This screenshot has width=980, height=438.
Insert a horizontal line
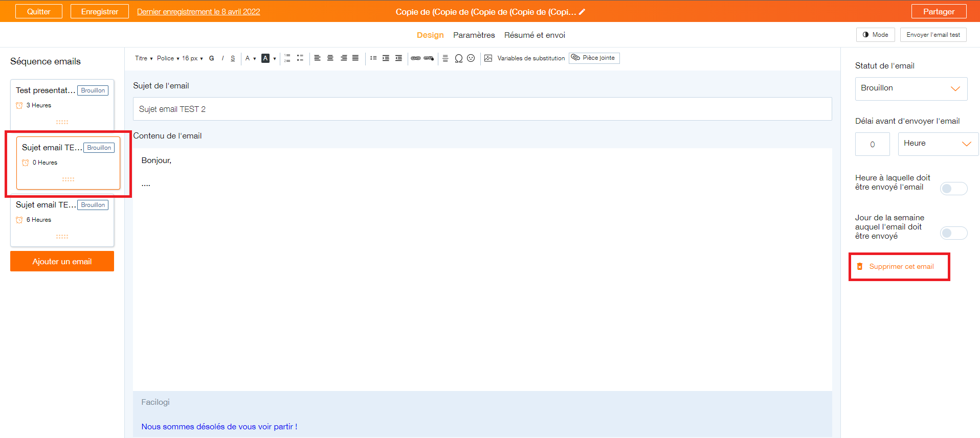click(x=446, y=58)
